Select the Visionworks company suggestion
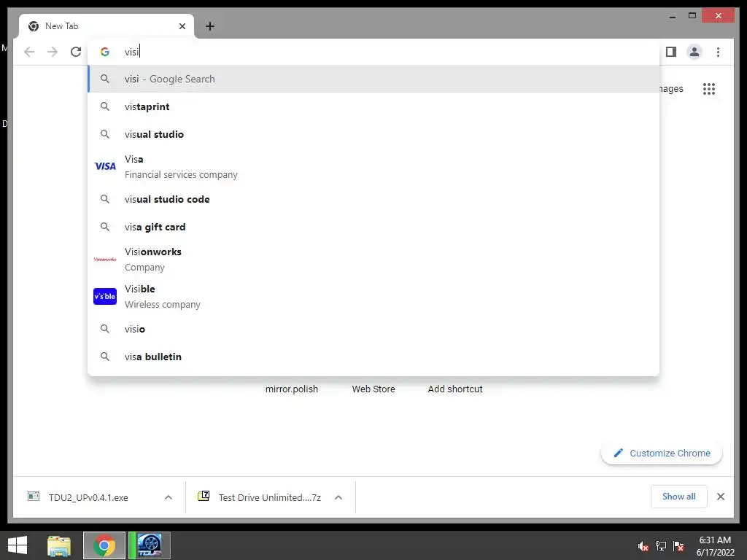Image resolution: width=747 pixels, height=560 pixels. (x=374, y=260)
